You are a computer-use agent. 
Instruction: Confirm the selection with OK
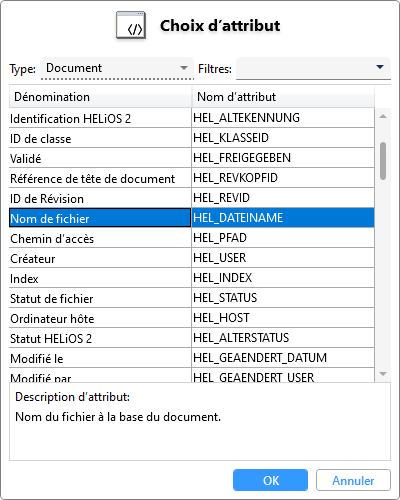coord(270,480)
